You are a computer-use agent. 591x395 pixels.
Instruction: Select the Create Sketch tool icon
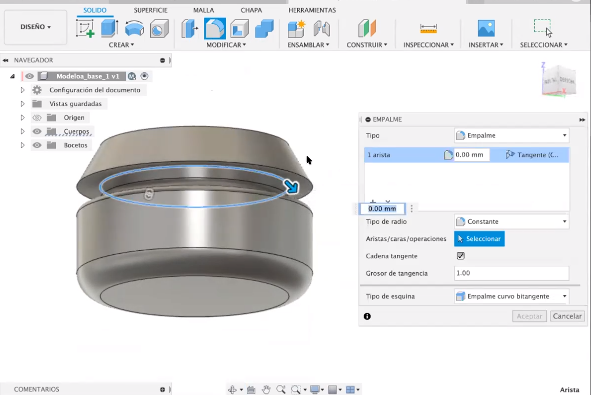click(85, 29)
